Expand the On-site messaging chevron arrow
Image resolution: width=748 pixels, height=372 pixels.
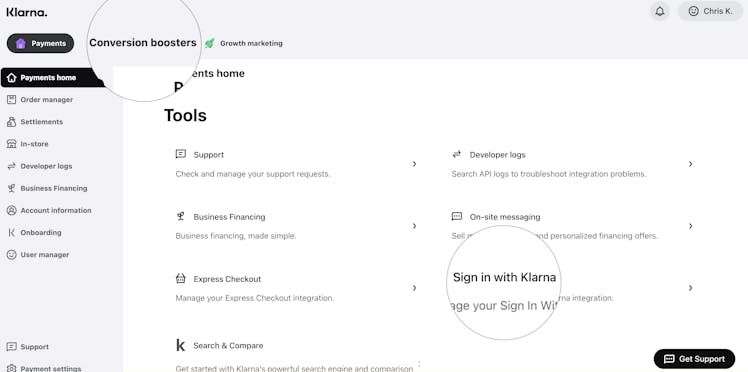pos(690,226)
